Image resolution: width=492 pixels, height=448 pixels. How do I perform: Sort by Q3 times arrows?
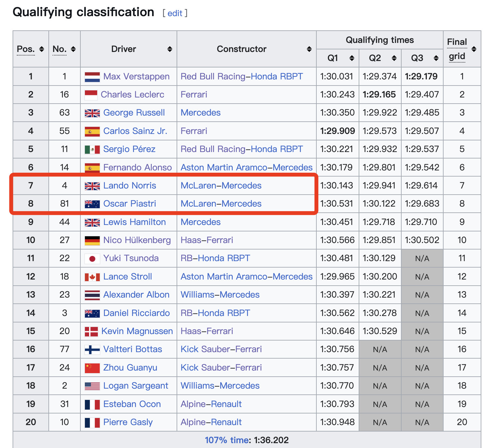(x=436, y=58)
